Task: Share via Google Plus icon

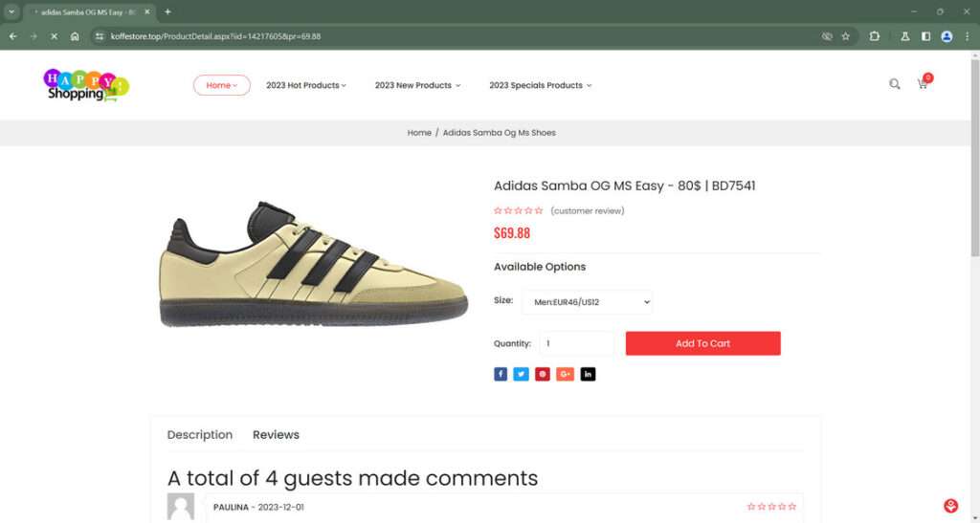Action: click(565, 374)
